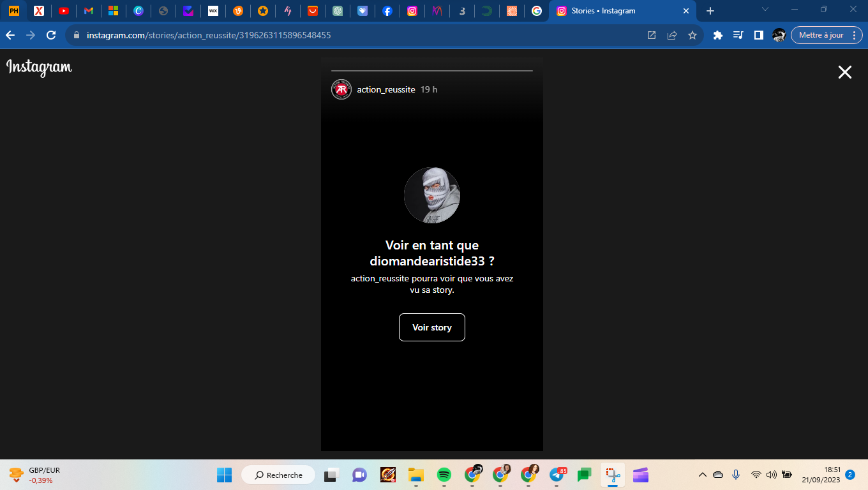868x490 pixels.
Task: Click the Mettre à jour update button
Action: click(x=826, y=35)
